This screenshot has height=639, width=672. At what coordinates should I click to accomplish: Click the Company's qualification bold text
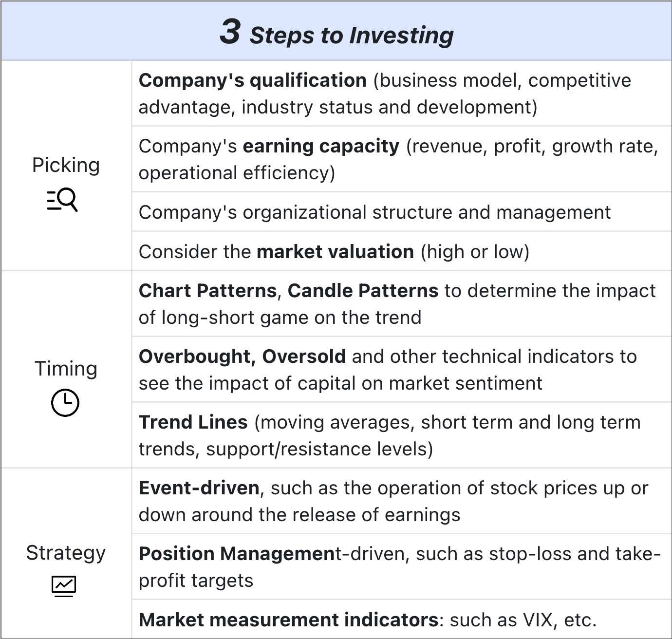click(253, 80)
